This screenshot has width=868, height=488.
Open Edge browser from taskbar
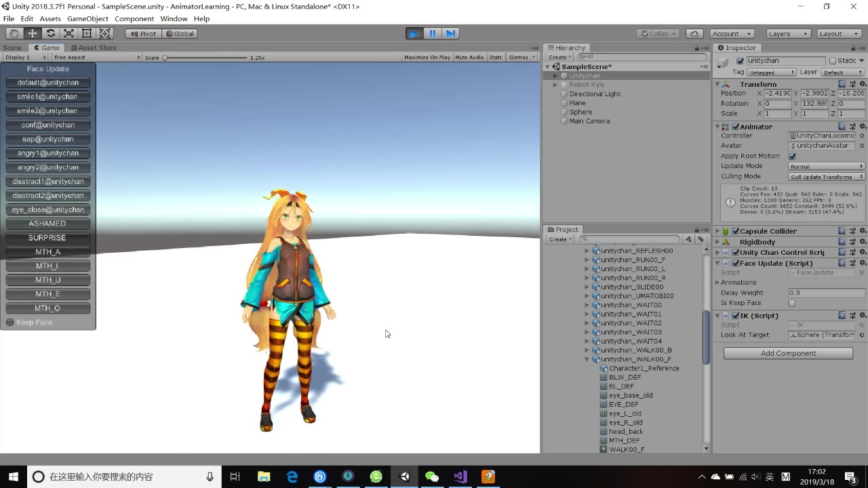click(292, 476)
